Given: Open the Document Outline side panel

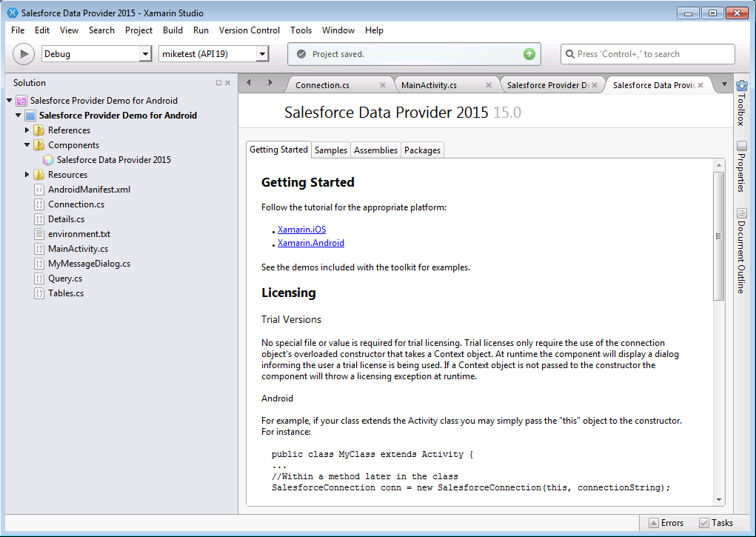Looking at the screenshot, I should (741, 252).
